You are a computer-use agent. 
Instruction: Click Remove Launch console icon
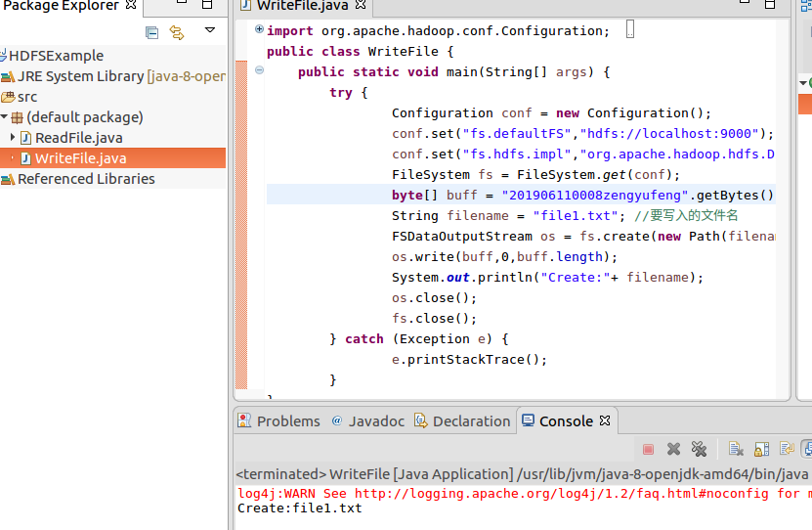pyautogui.click(x=673, y=449)
